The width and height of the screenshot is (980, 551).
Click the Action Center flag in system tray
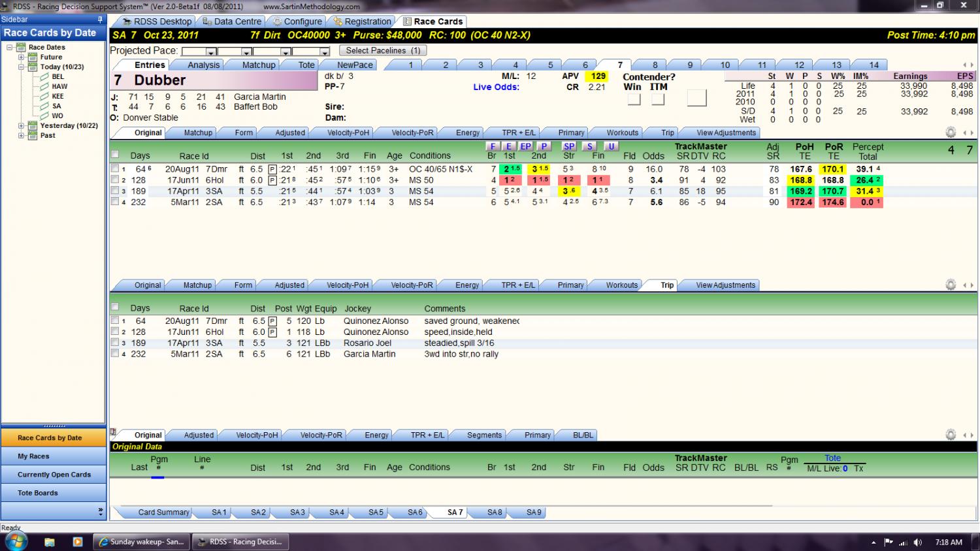(x=889, y=542)
